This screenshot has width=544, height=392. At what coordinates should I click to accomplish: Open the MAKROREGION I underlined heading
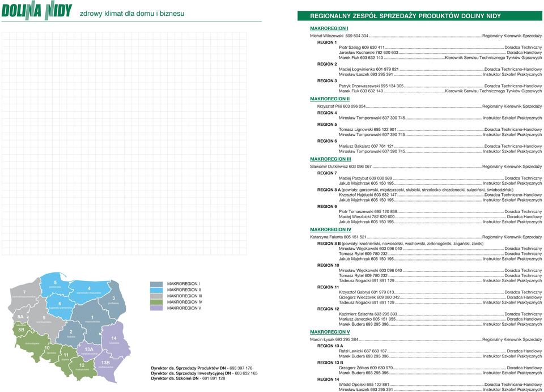[x=329, y=28]
